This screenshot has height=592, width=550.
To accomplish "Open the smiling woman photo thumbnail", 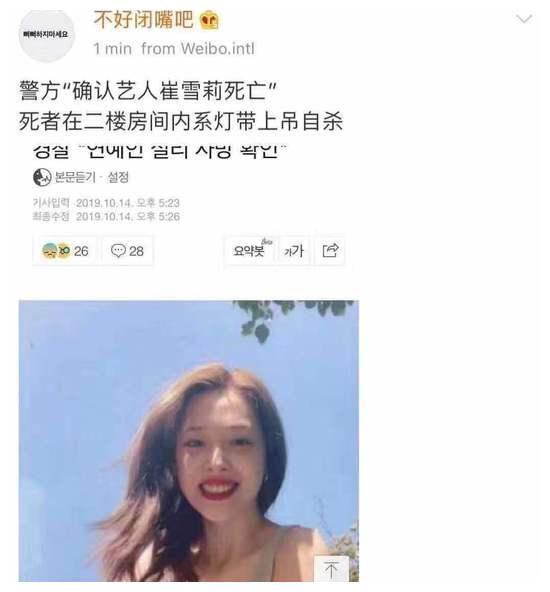I will coord(189,441).
